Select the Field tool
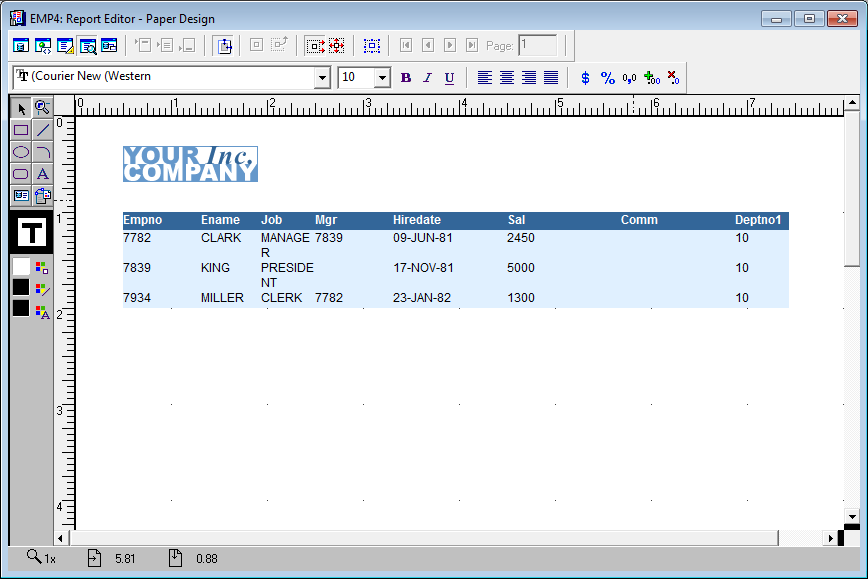Screen dimensions: 868x579 tap(21, 195)
